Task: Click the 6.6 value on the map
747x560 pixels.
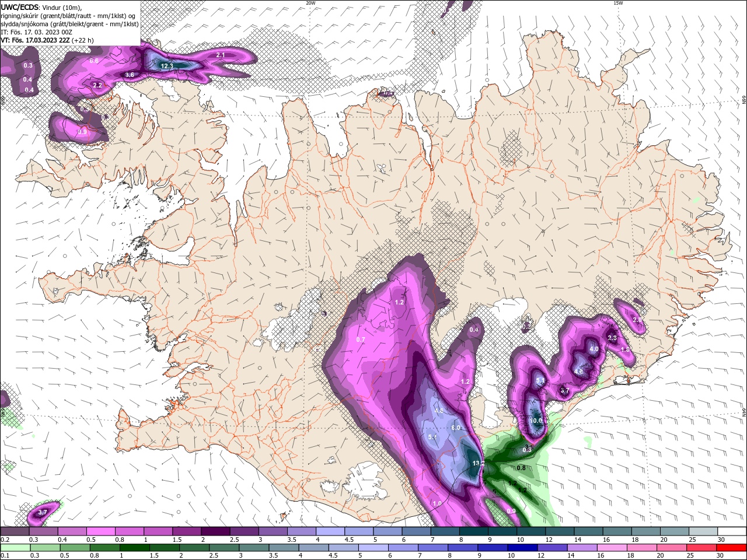Action: [x=94, y=61]
